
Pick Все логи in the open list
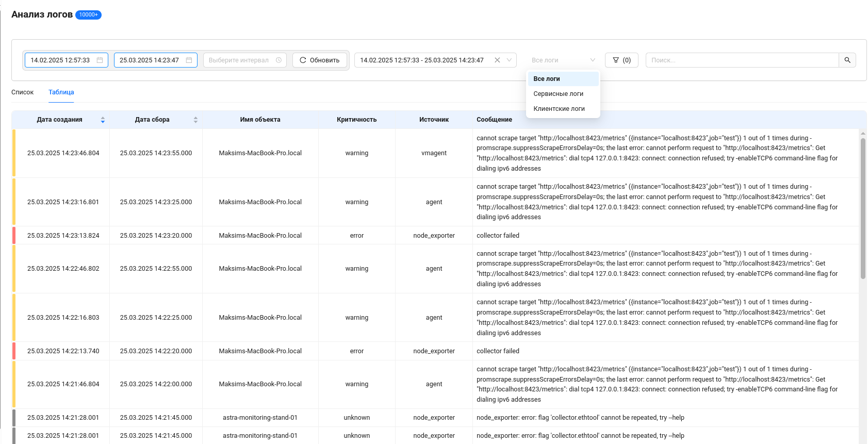click(547, 79)
